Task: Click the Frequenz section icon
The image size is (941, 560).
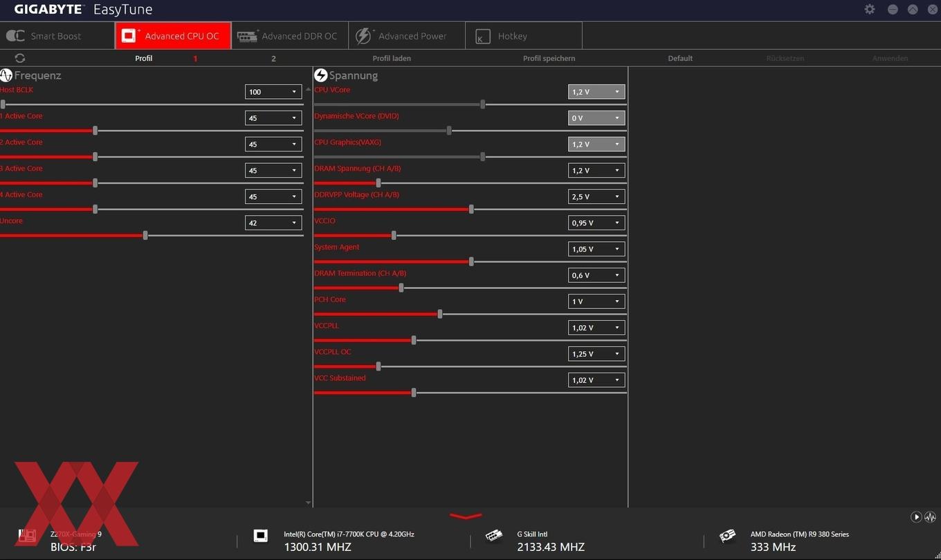Action: coord(6,75)
